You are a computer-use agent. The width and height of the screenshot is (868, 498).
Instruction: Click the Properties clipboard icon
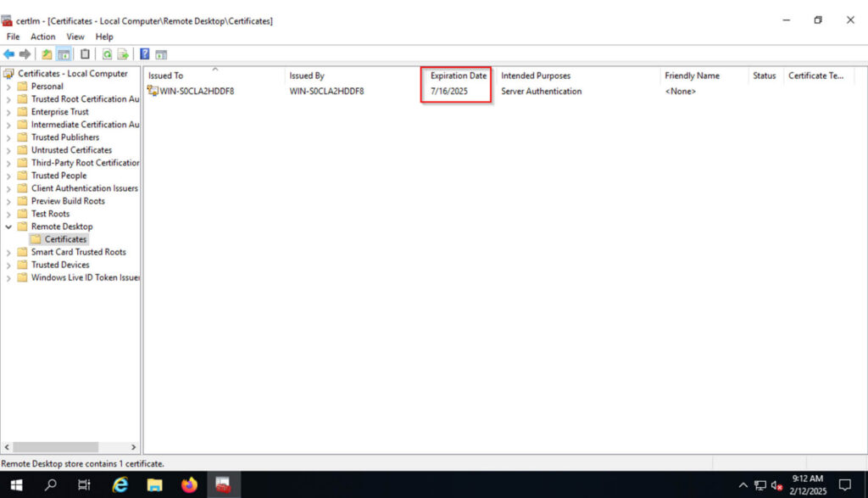(x=85, y=53)
